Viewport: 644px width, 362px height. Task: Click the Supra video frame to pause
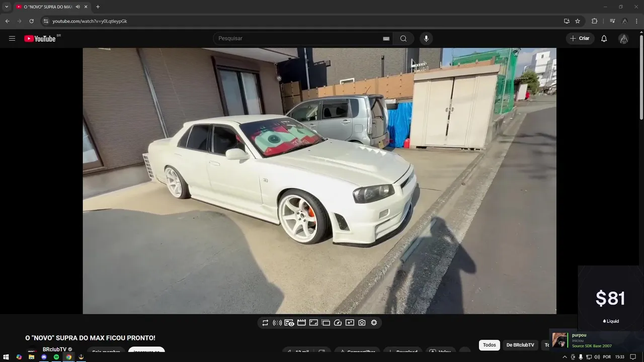[x=319, y=181]
